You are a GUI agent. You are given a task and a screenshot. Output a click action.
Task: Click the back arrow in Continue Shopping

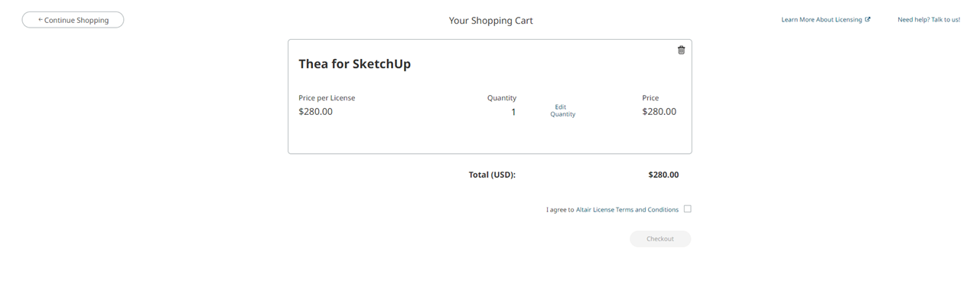[41, 20]
